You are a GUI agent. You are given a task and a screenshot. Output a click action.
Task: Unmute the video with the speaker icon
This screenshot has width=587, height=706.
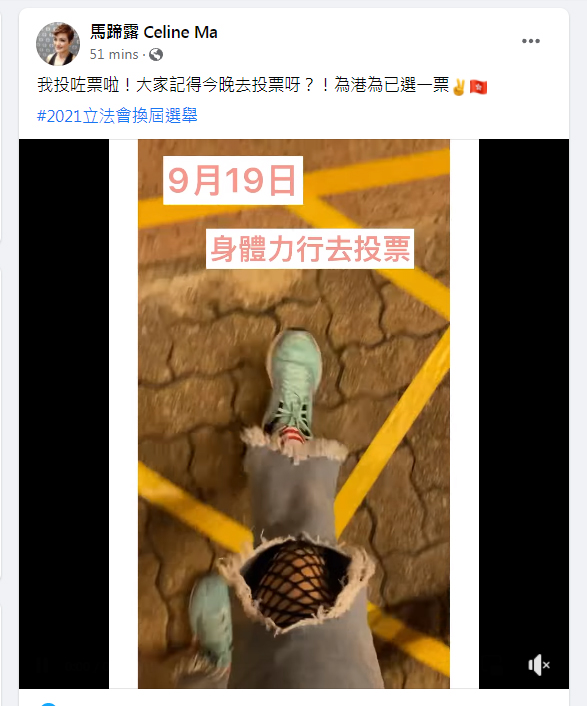point(539,665)
